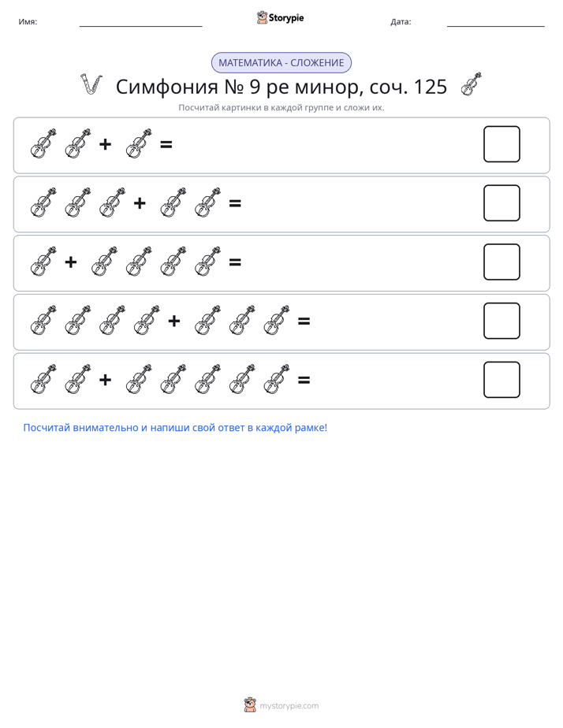The height and width of the screenshot is (728, 563).
Task: Open the mystorypie.com footer link
Action: click(x=289, y=706)
